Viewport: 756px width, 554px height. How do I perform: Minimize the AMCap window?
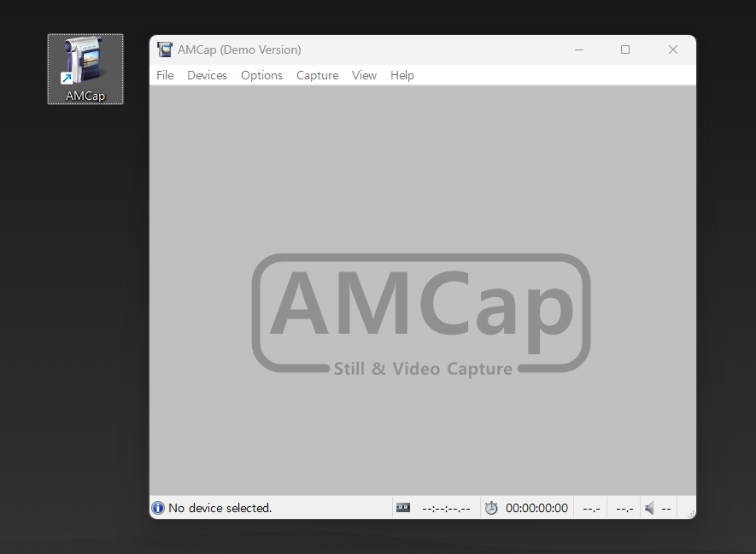coord(579,50)
